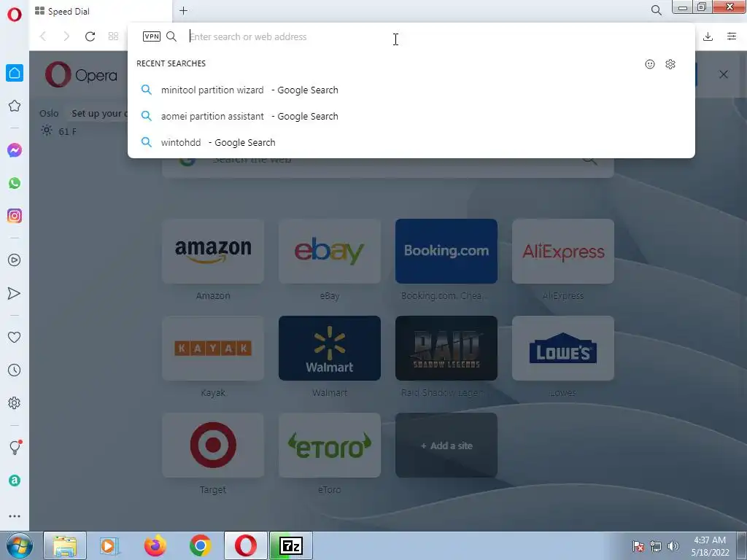
Task: Open 7-Zip from the taskbar
Action: (x=290, y=545)
